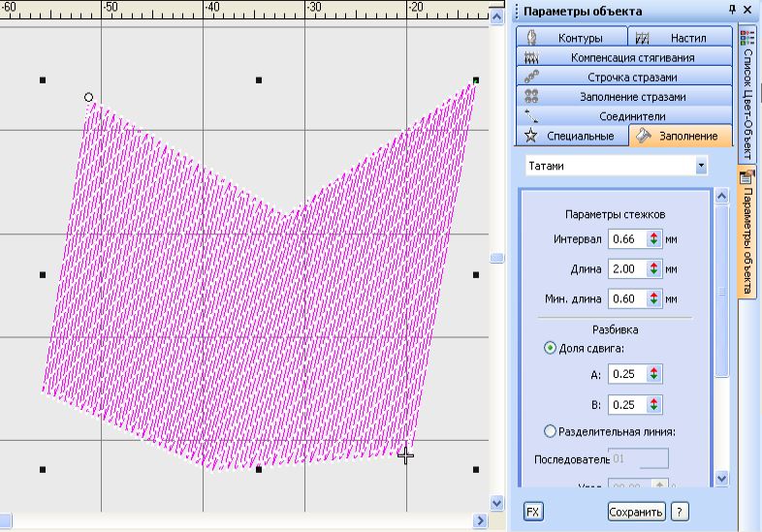Select the Доля сдвига radio button
762x532 pixels.
point(550,348)
